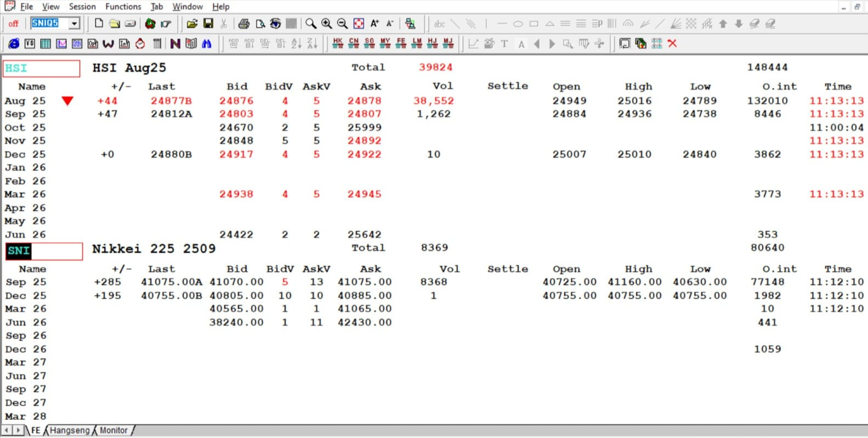Select the SG market toolbar icon
Screen dimensions: 868x438
coord(370,43)
